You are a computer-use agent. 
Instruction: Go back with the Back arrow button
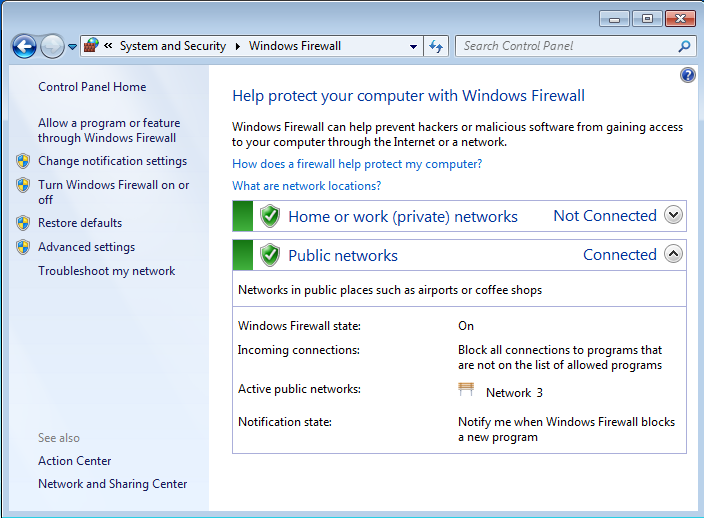tap(24, 46)
